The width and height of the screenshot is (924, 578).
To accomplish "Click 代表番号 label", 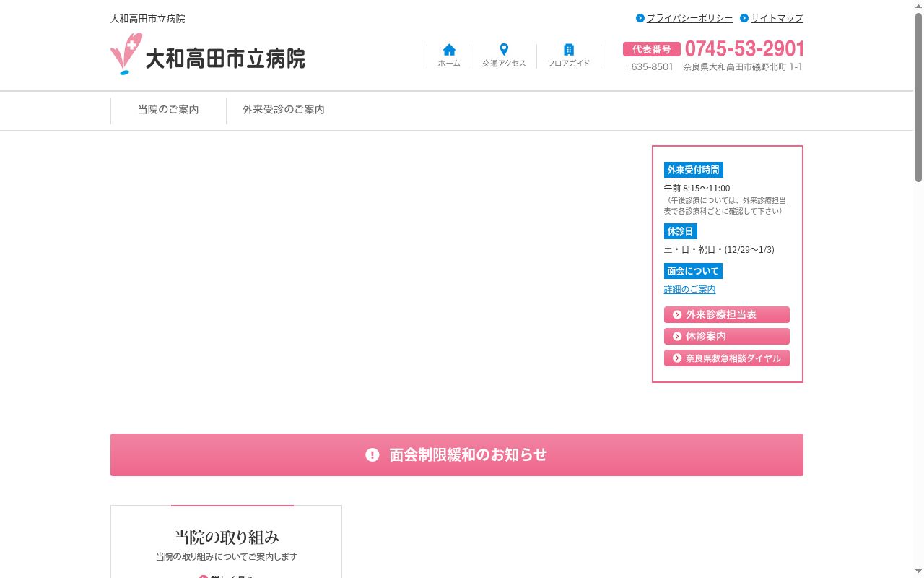I will (x=652, y=49).
